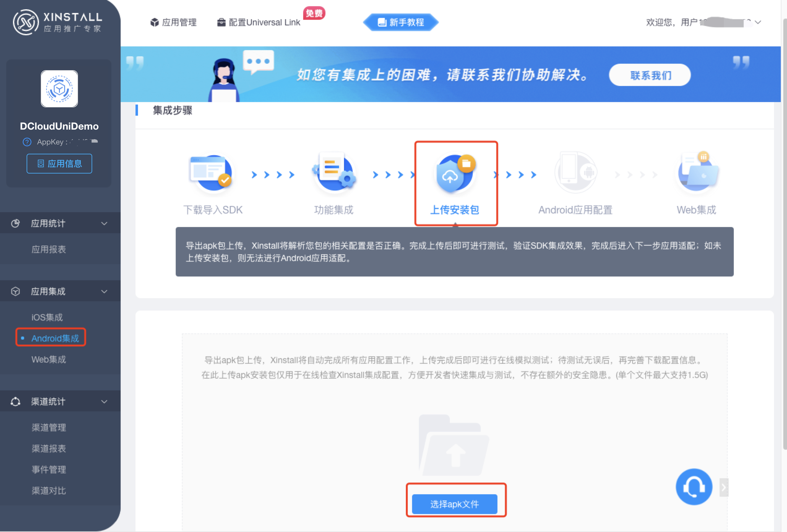Viewport: 787px width, 532px height.
Task: Open 应用报表 in sidebar
Action: click(x=49, y=249)
